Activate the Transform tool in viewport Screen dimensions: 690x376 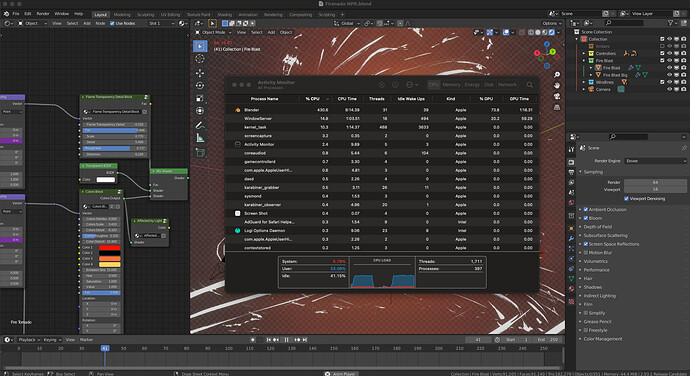pyautogui.click(x=200, y=111)
